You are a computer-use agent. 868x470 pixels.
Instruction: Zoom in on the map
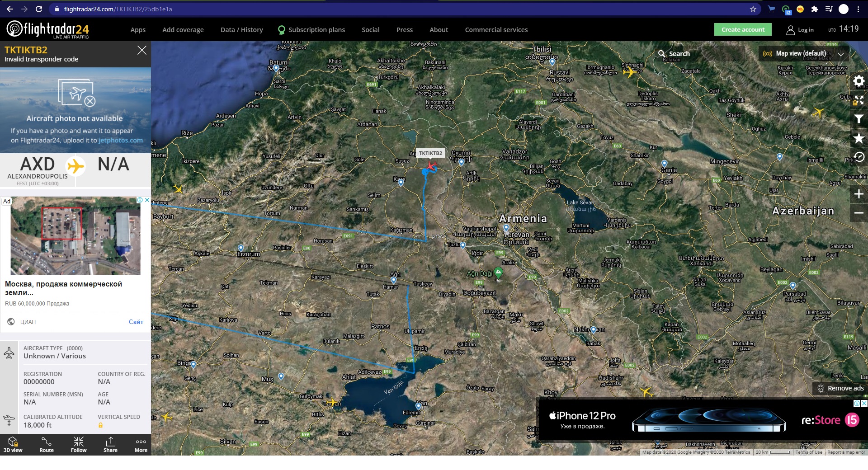pyautogui.click(x=859, y=194)
